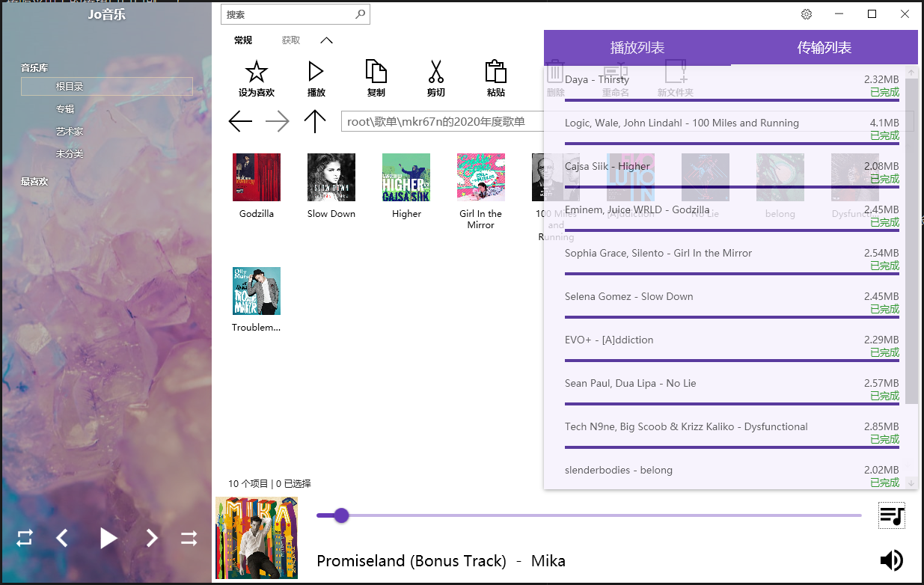Image resolution: width=924 pixels, height=585 pixels.
Task: Navigate back with the left arrow
Action: coord(240,121)
